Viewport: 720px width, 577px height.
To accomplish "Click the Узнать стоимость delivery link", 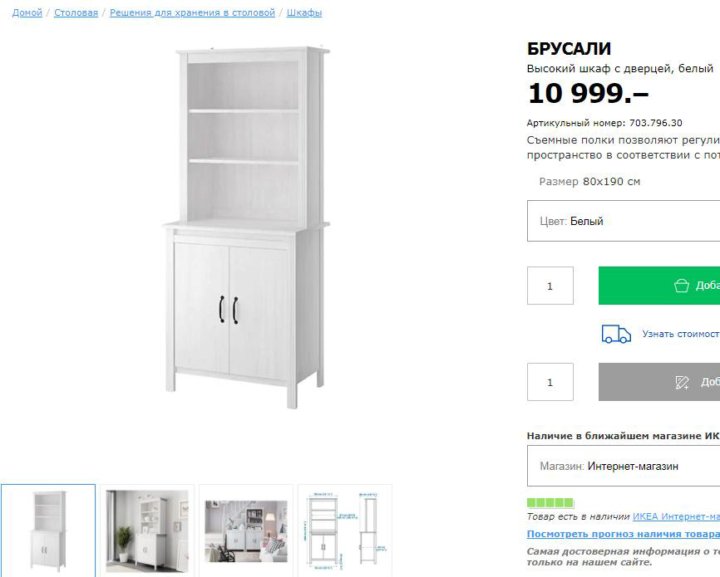I will pos(681,334).
